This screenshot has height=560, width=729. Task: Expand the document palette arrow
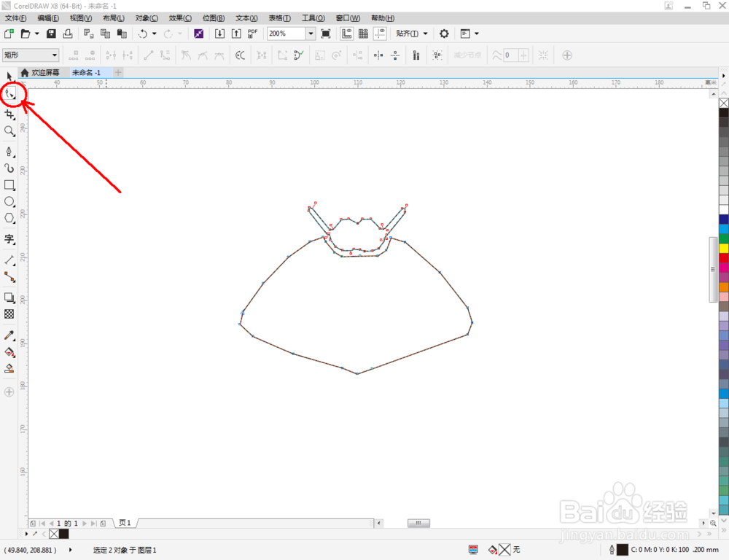click(x=26, y=534)
